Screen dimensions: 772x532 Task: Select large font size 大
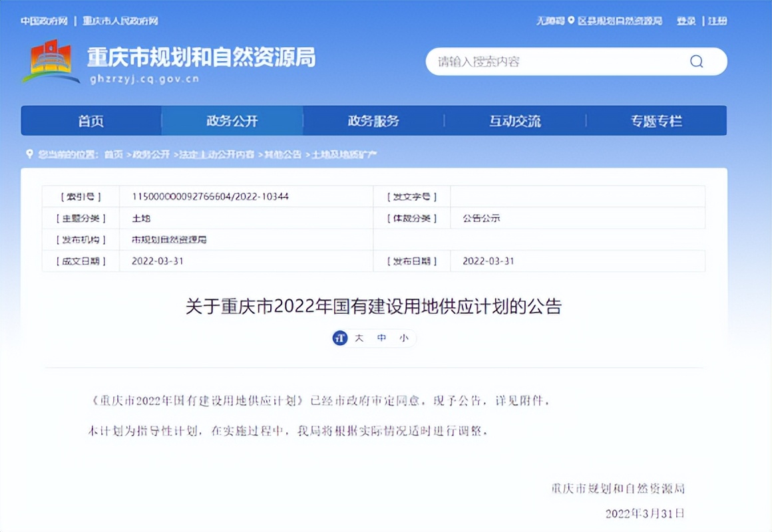point(359,338)
